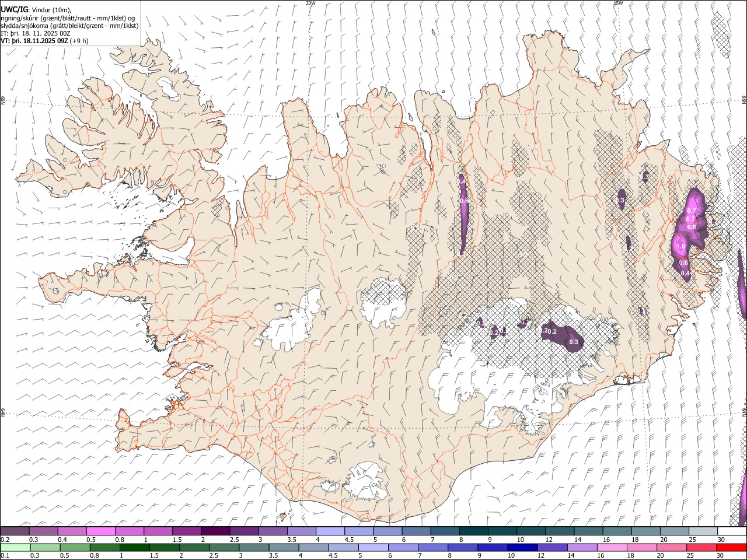
Task: Click the '1.0' precipitation value in the east
Action: coord(680,247)
